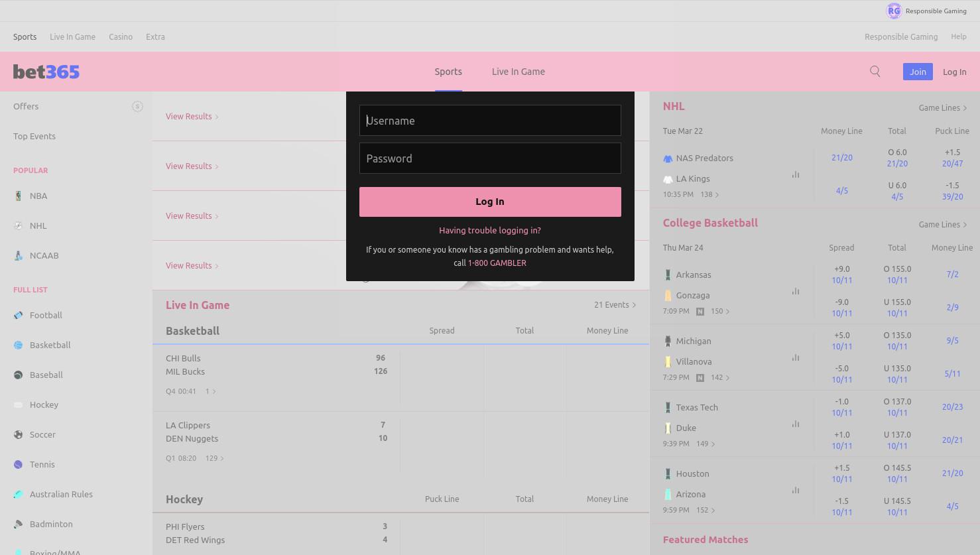Viewport: 980px width, 555px height.
Task: Call link 1-800 GAMBLER
Action: [497, 263]
